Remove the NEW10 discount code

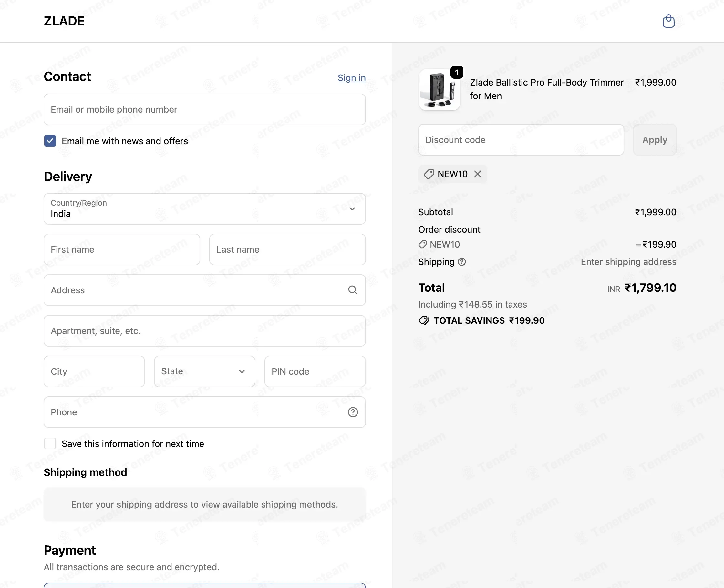pyautogui.click(x=477, y=174)
